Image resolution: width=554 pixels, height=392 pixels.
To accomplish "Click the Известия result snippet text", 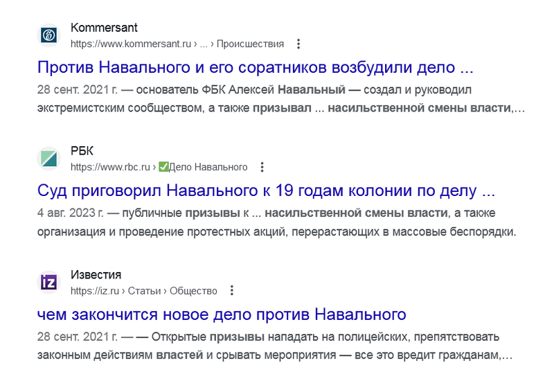I will coord(277,346).
